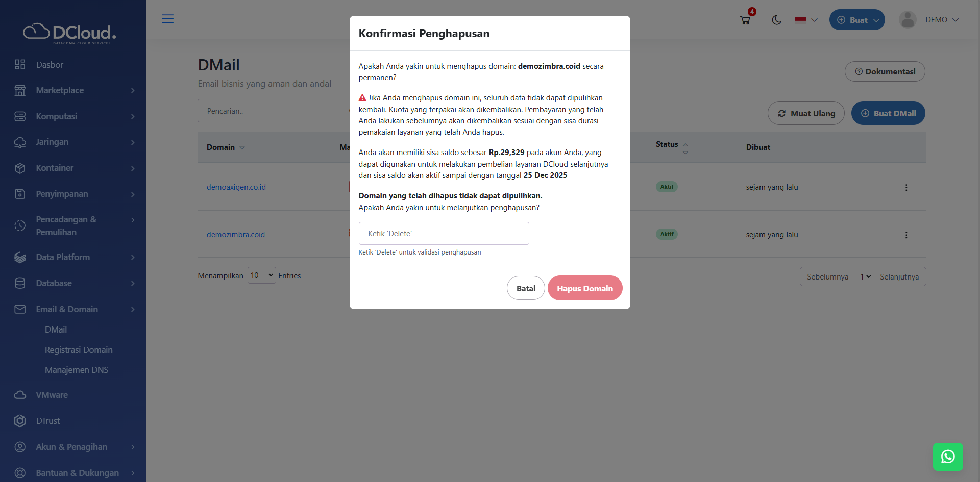Click the Ketik 'Delete' input field
Image resolution: width=980 pixels, height=482 pixels.
444,234
